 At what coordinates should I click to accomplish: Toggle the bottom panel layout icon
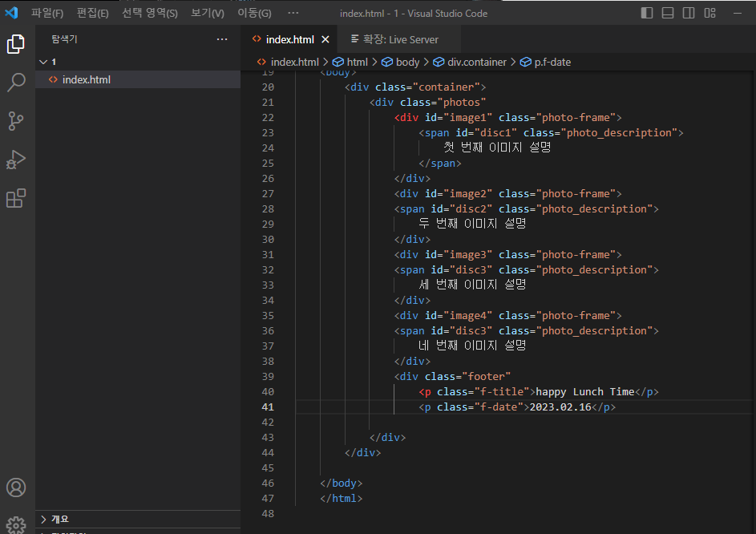click(668, 13)
